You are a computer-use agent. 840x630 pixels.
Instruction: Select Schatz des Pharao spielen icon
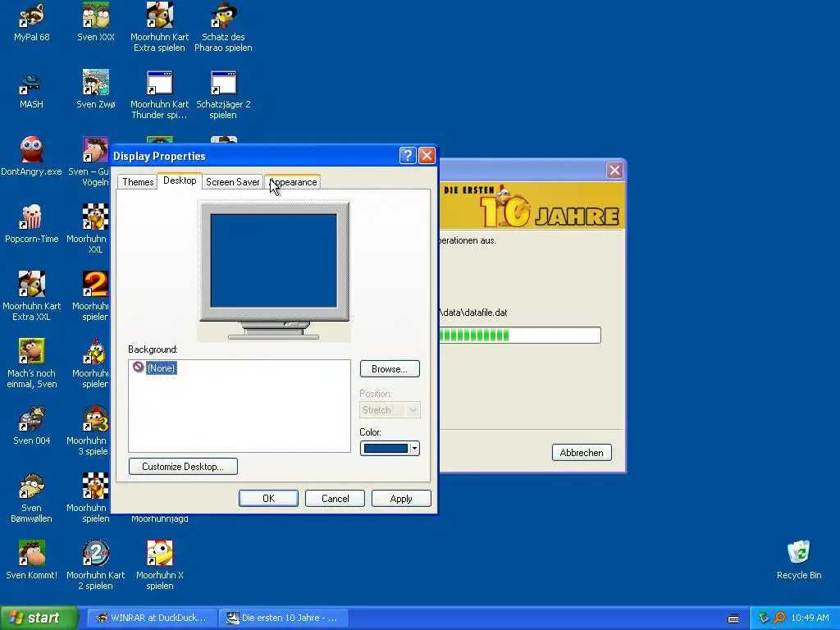click(x=223, y=27)
